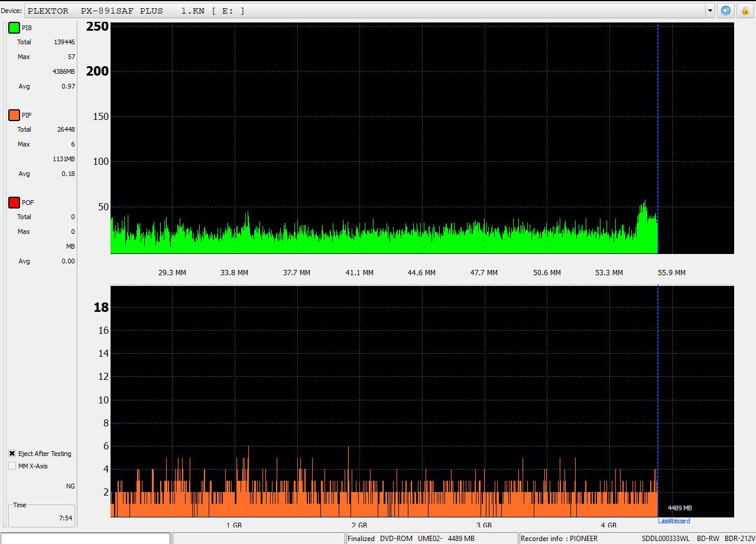
Task: Enable the MM X-Axis checkbox
Action: pyautogui.click(x=12, y=466)
